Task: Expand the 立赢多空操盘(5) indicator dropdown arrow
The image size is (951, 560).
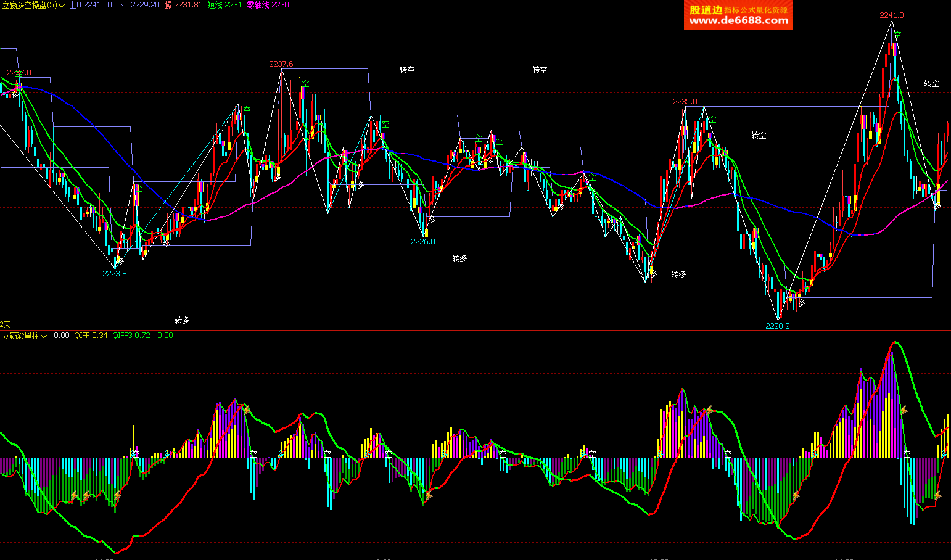Action: click(x=62, y=6)
